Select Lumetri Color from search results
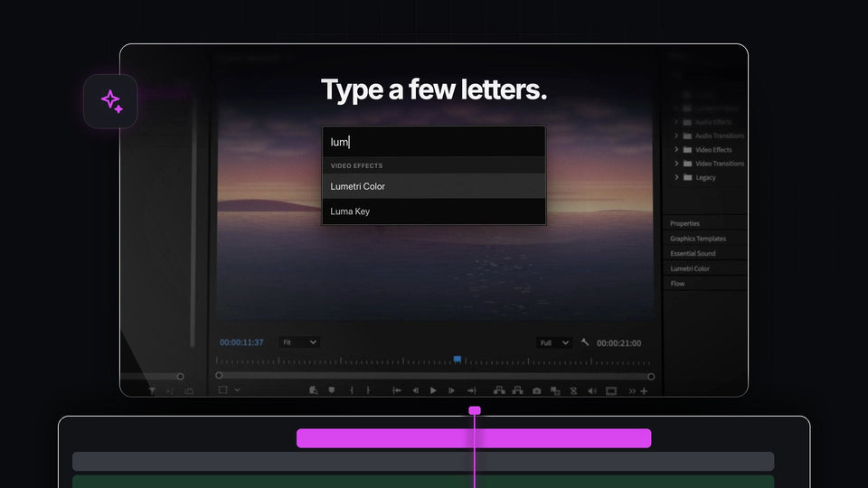The image size is (868, 488). tap(434, 186)
